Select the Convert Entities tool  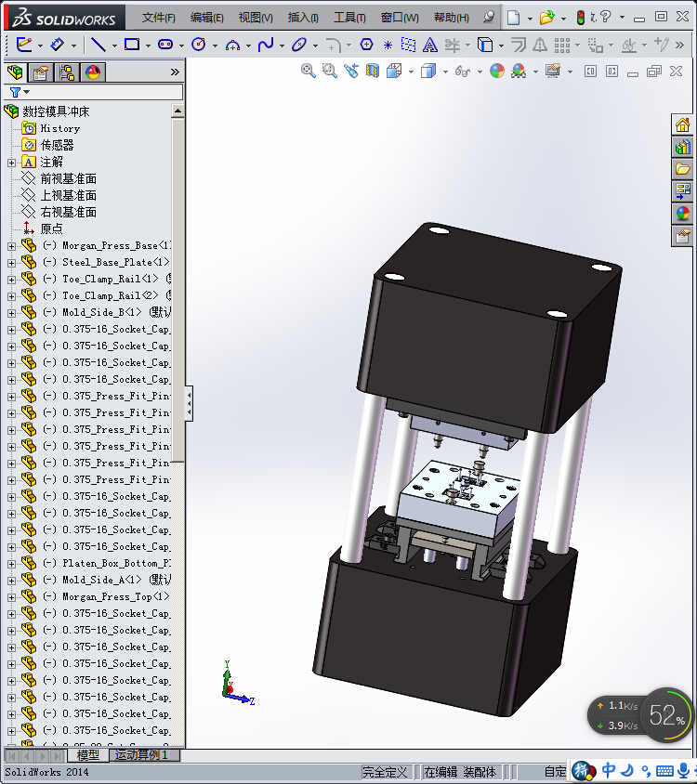(484, 45)
